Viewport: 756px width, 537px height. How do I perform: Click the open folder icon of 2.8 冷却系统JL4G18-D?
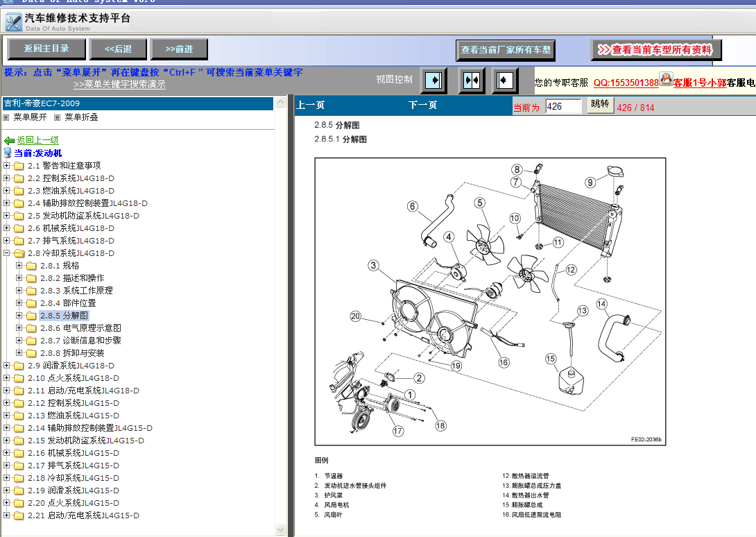[x=19, y=253]
